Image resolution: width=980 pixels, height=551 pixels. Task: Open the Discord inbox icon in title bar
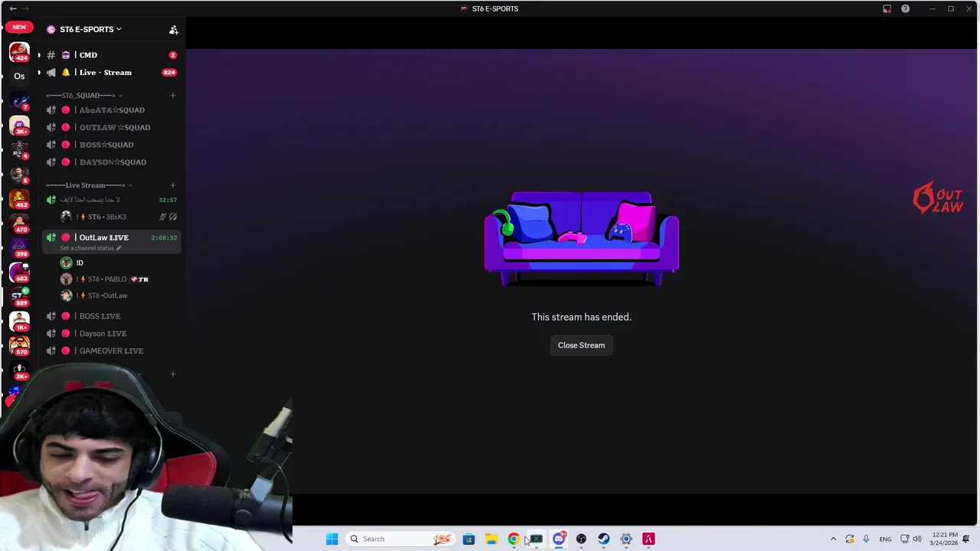click(887, 8)
